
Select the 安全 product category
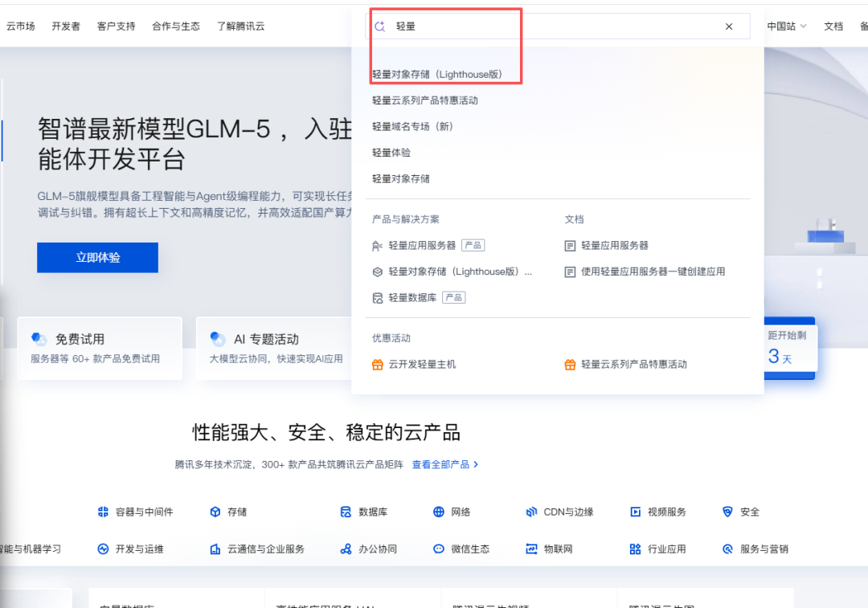point(741,512)
